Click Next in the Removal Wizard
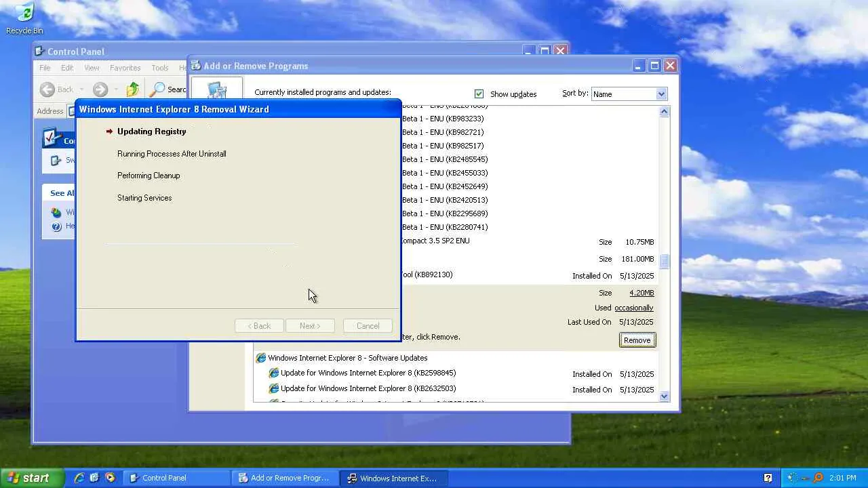The image size is (868, 488). click(310, 326)
